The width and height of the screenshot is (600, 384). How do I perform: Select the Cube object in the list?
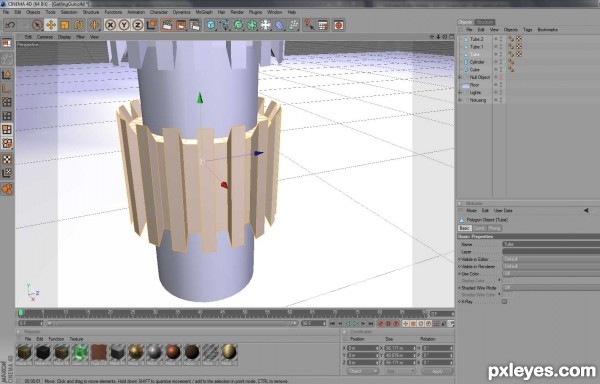(474, 70)
